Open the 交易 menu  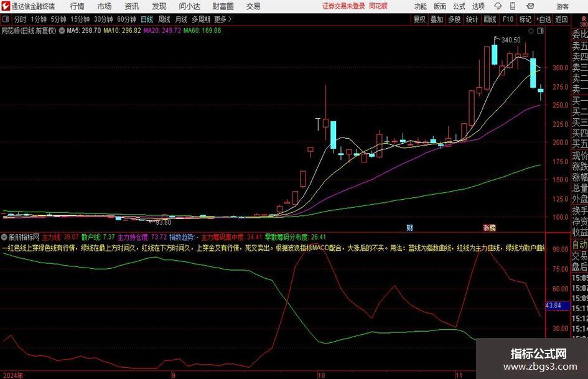253,6
